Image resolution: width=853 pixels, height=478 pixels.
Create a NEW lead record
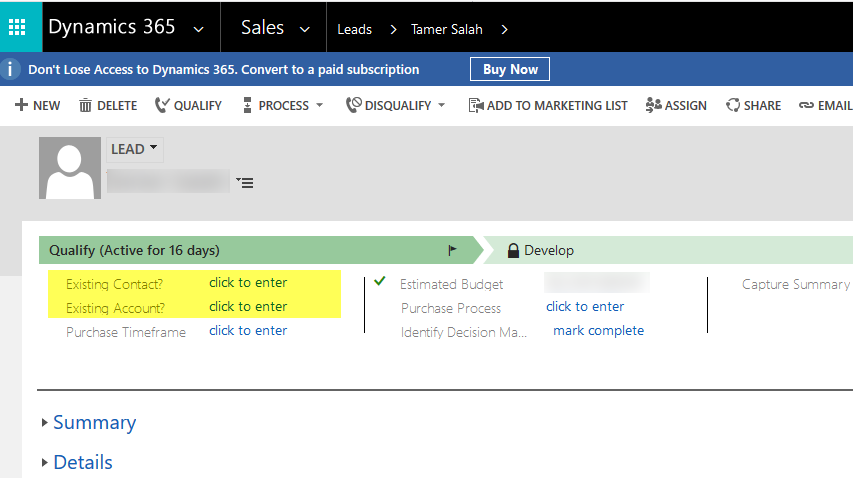tap(46, 105)
